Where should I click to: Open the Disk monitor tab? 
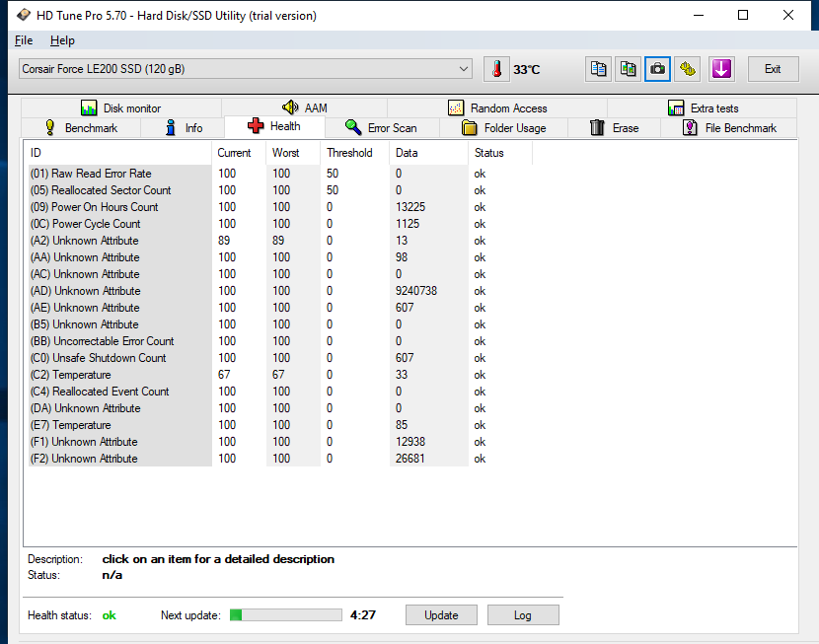click(121, 108)
